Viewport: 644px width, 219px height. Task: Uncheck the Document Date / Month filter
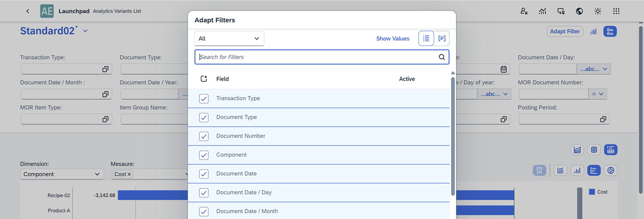pos(204,211)
